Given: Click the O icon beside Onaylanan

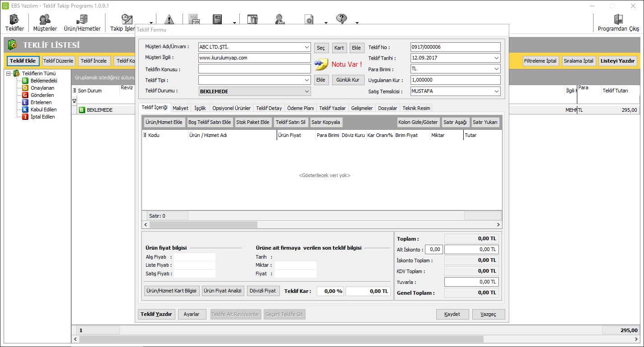Looking at the screenshot, I should pos(26,88).
